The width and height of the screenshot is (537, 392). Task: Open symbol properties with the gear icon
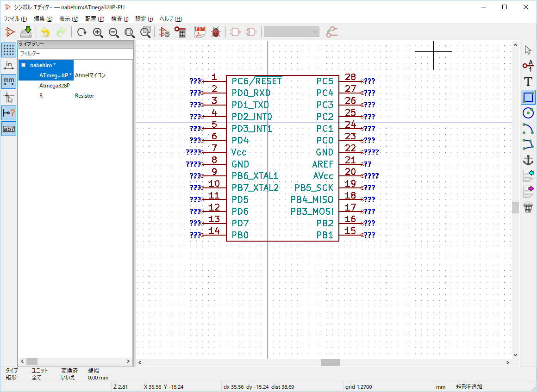[x=164, y=32]
